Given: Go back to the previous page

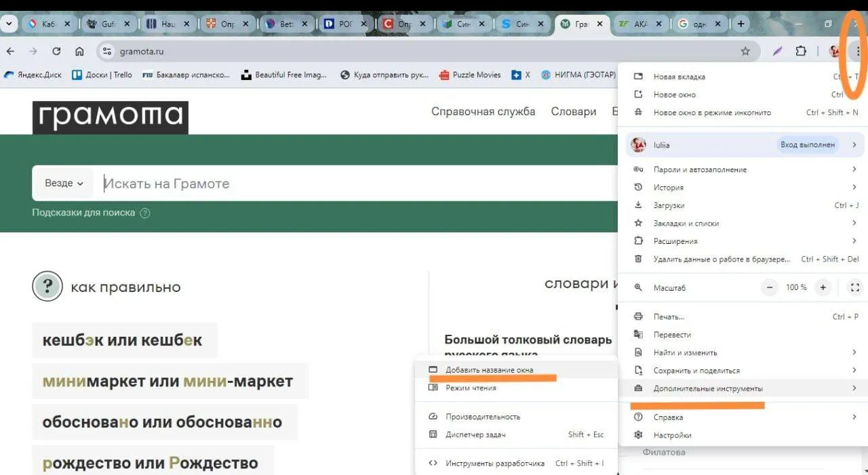Looking at the screenshot, I should pos(10,51).
